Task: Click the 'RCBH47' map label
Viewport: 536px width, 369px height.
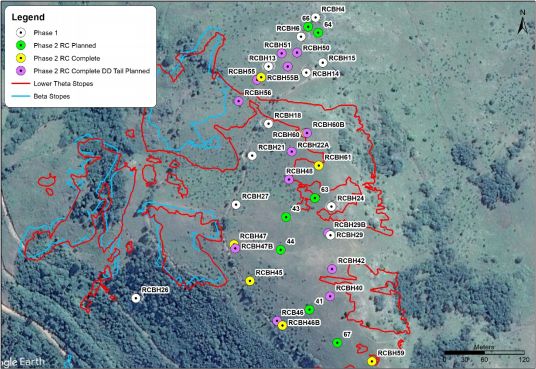Action: pyautogui.click(x=253, y=236)
